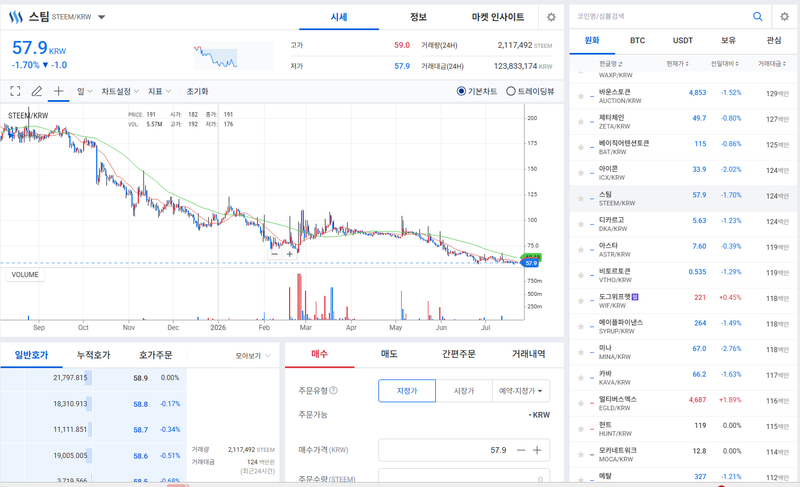Screen dimensions: 800x487
Task: Favorite the 메이플파이낸스 row star
Action: click(581, 326)
